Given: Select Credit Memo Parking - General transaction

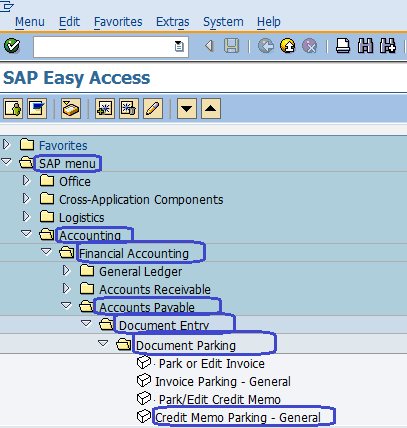Looking at the screenshot, I should 238,417.
